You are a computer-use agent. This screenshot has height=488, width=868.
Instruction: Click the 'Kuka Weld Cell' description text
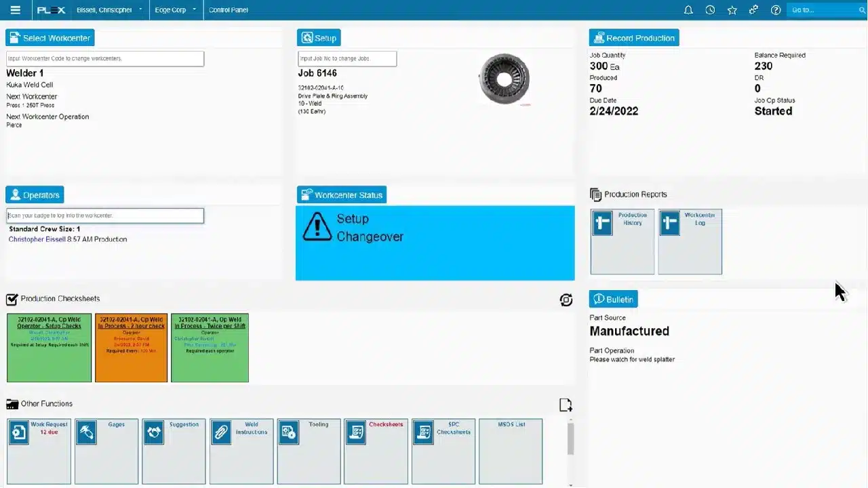pyautogui.click(x=29, y=85)
